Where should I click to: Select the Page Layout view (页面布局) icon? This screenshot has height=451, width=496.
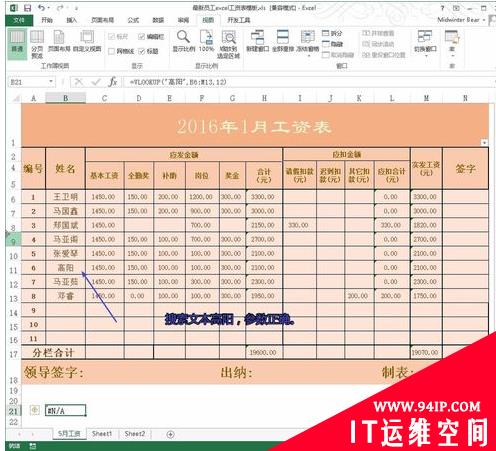pyautogui.click(x=59, y=41)
